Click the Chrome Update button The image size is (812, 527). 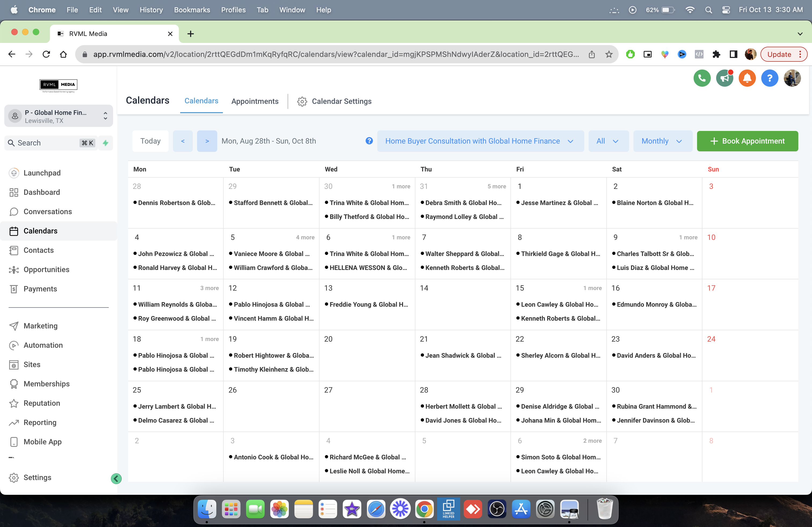[x=783, y=54]
